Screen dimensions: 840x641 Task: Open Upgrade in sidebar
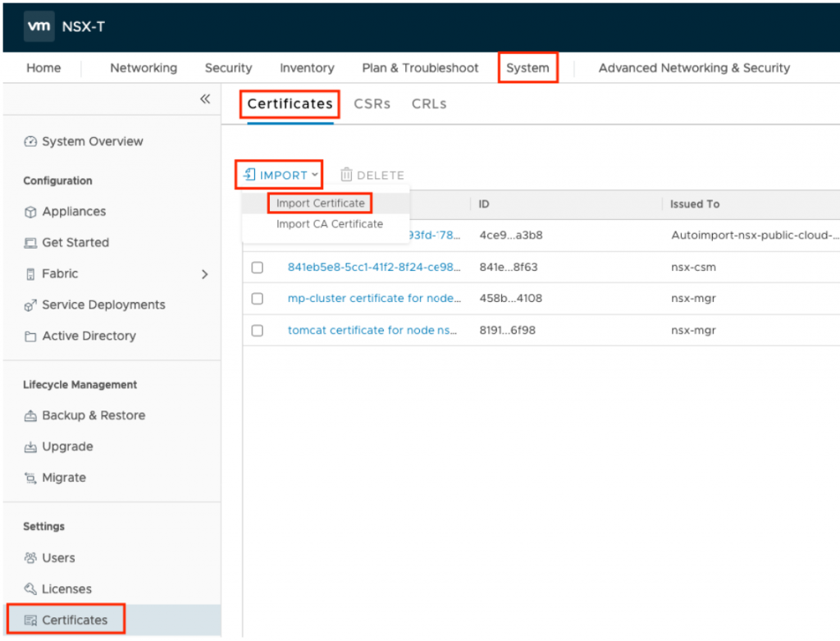click(x=67, y=446)
